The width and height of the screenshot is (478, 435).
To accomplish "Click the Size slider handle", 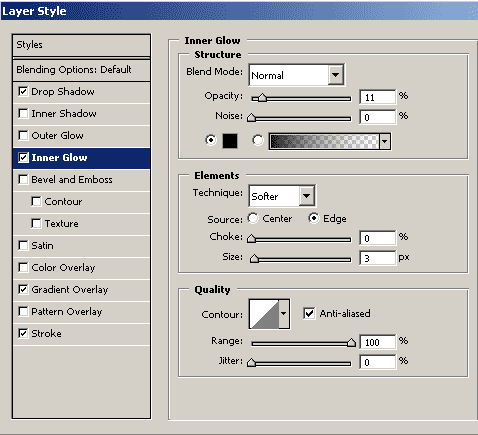I will [254, 259].
